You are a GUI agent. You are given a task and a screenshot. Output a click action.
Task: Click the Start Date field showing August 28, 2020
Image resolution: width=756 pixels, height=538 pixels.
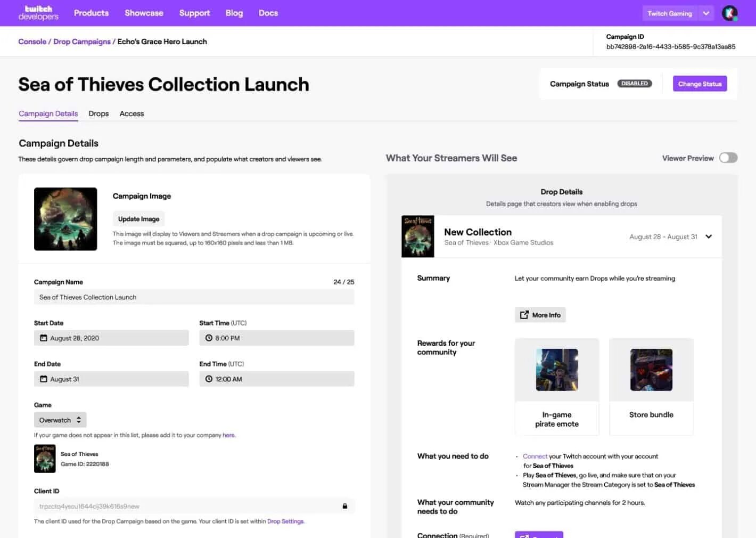pyautogui.click(x=111, y=338)
